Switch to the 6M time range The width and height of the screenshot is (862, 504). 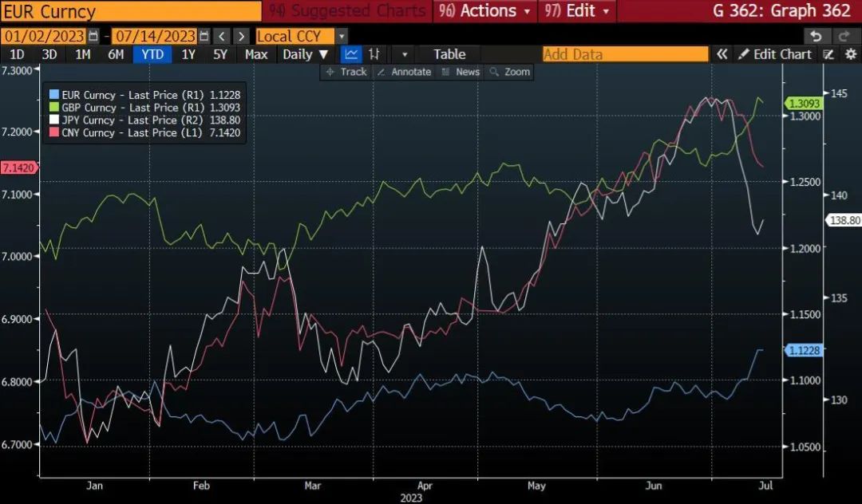coord(116,54)
